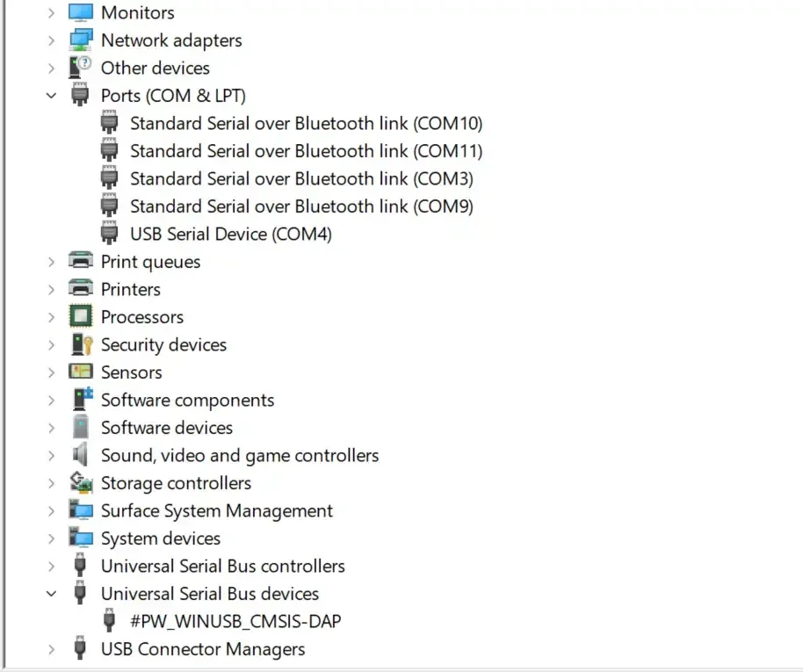Select Standard Serial over Bluetooth link (COM3)
Image resolution: width=803 pixels, height=672 pixels.
tap(301, 179)
